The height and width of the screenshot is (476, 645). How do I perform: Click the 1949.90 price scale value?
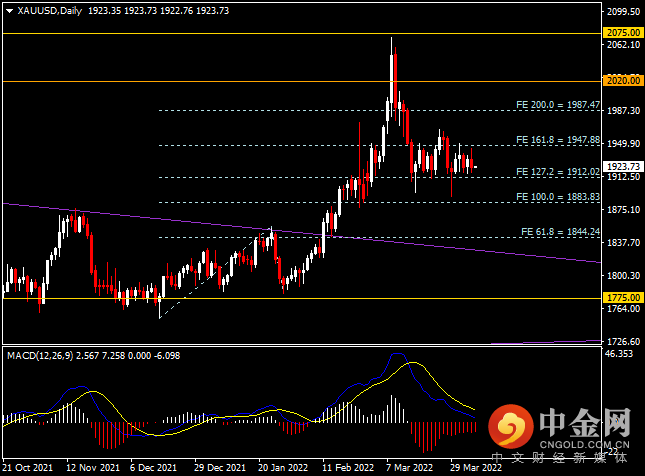[624, 144]
